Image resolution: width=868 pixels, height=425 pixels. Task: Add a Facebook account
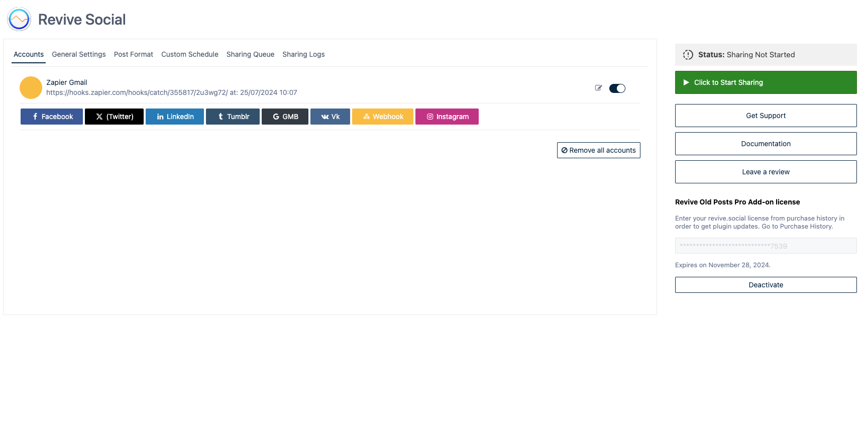tap(52, 117)
